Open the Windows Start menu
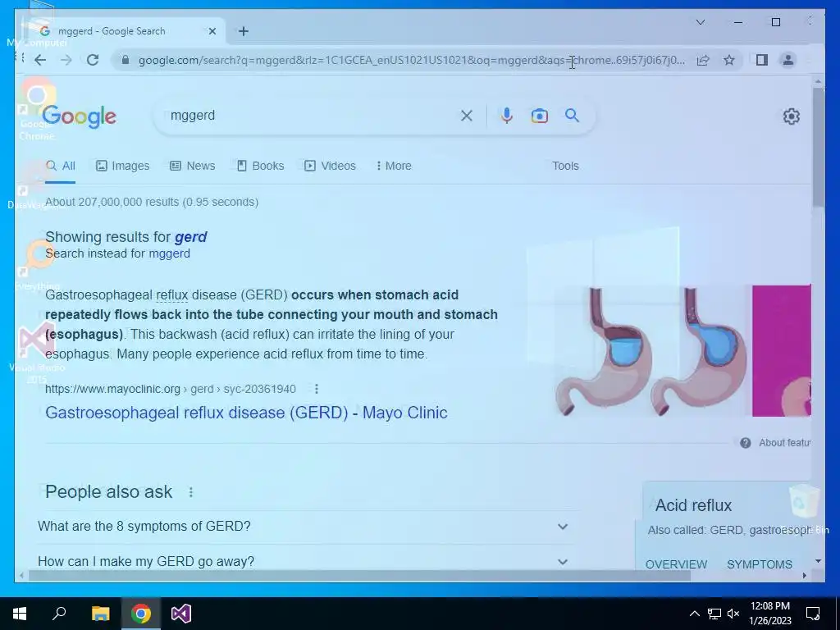The width and height of the screenshot is (840, 630). [20, 614]
